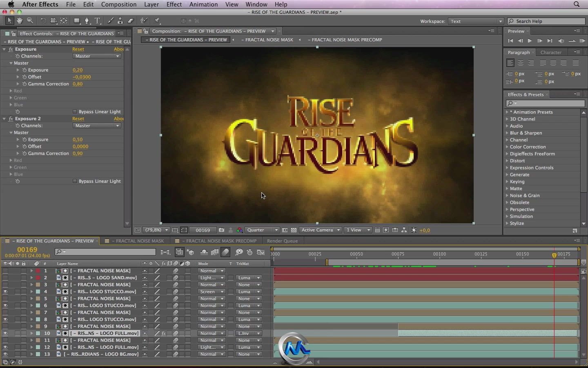Click the Search Help field
This screenshot has height=368, width=588.
pos(546,21)
